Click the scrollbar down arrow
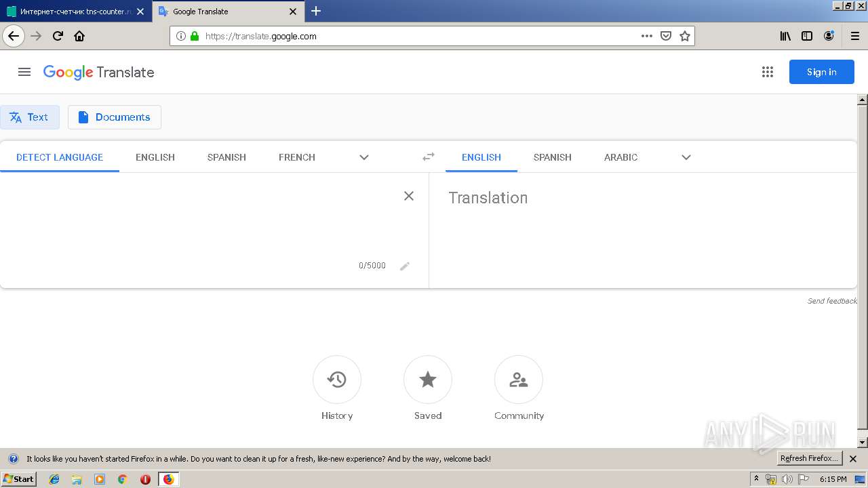Viewport: 868px width, 488px height. (x=863, y=443)
